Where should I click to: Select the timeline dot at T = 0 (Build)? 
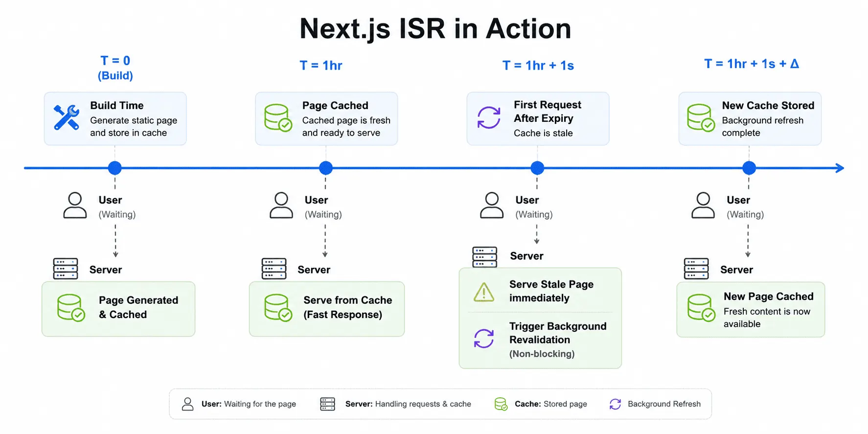coord(115,168)
